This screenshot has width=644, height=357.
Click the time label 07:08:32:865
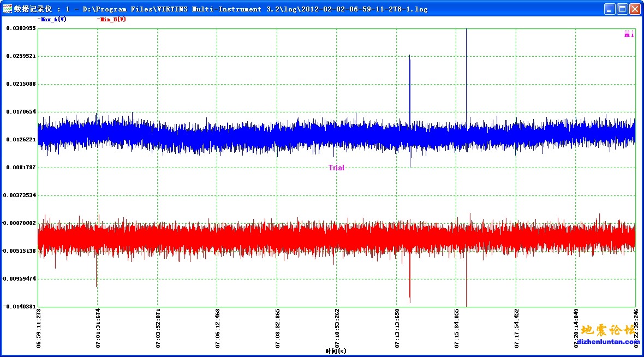(x=278, y=328)
